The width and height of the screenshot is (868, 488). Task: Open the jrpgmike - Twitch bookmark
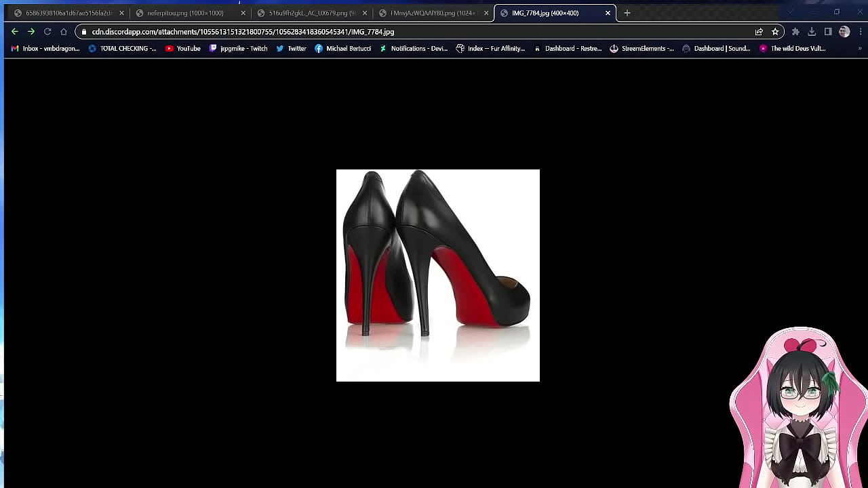pyautogui.click(x=238, y=49)
